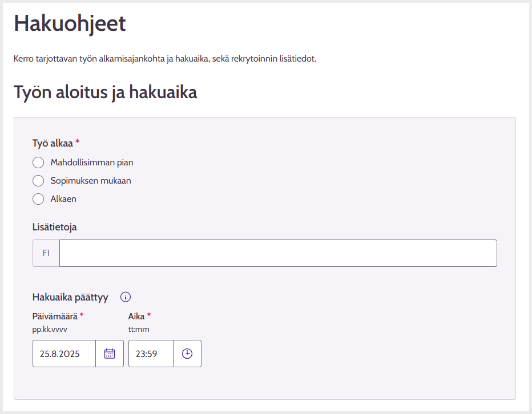Click the pp.kk.vvvv date format hint
The width and height of the screenshot is (532, 414).
(50, 330)
